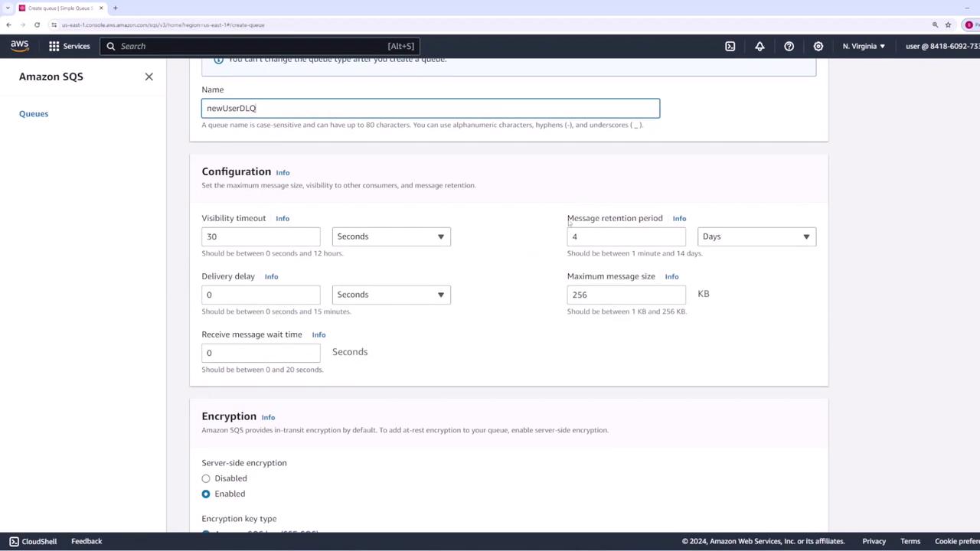Click the browser address bar URL
980x551 pixels.
[163, 24]
